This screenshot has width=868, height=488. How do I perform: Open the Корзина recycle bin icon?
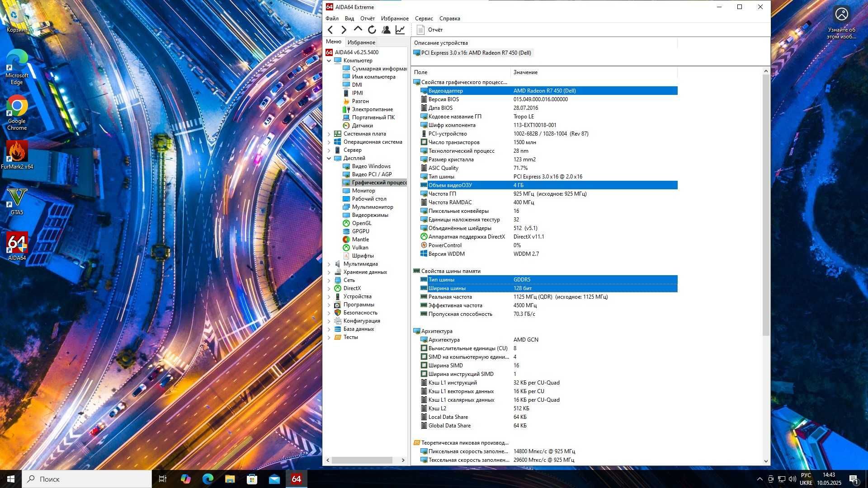[17, 19]
